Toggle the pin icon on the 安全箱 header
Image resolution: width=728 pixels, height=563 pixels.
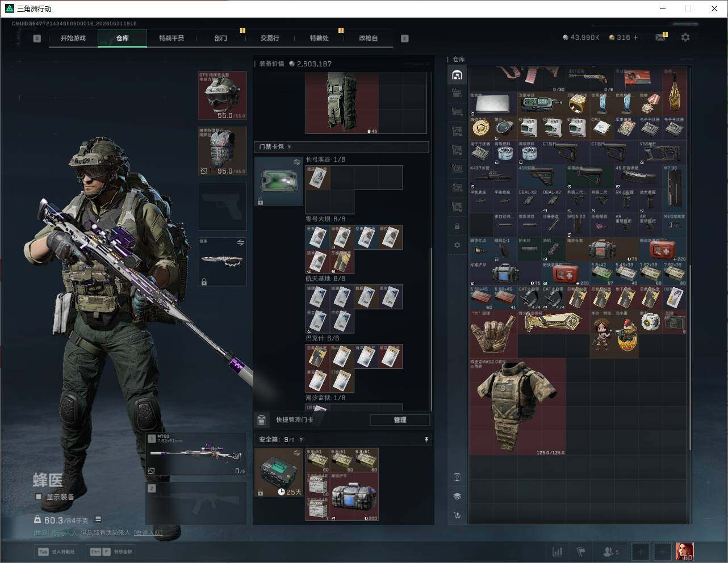(x=426, y=439)
